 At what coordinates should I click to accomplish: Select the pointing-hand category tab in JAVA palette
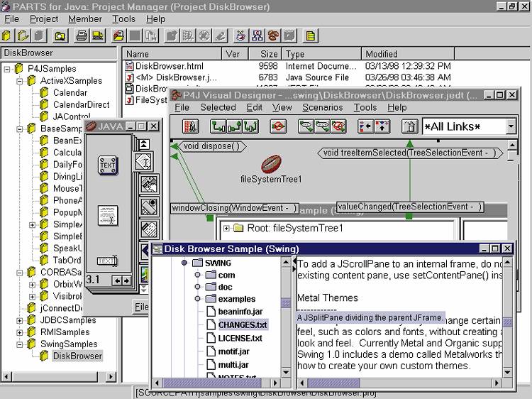pyautogui.click(x=149, y=185)
